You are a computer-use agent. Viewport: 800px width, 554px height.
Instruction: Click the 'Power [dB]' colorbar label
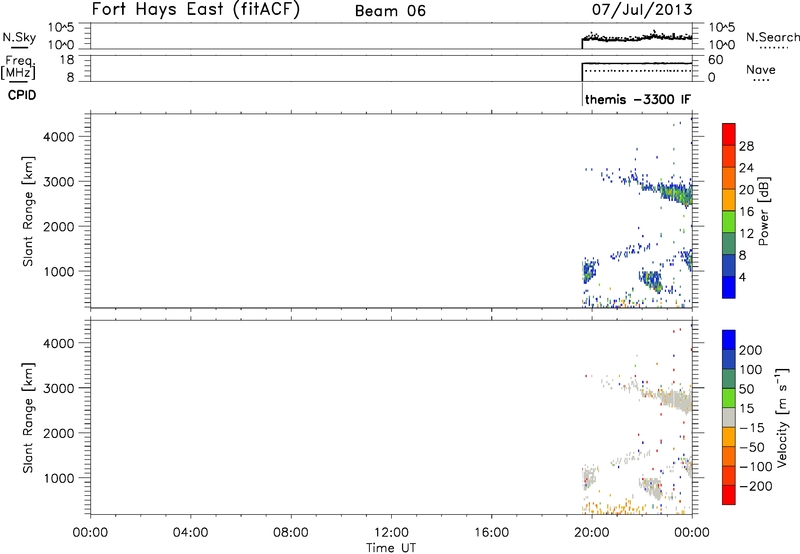pos(763,211)
